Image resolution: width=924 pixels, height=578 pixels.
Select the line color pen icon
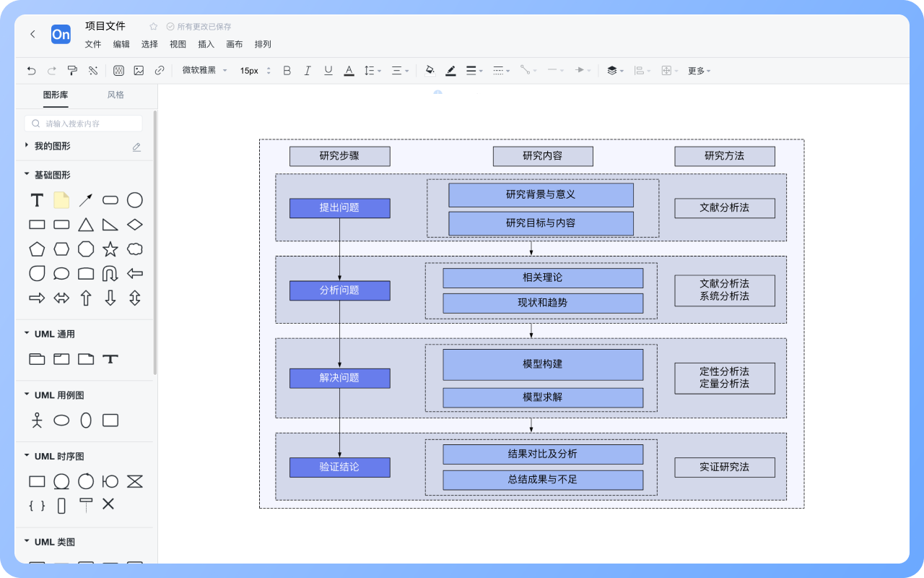450,70
